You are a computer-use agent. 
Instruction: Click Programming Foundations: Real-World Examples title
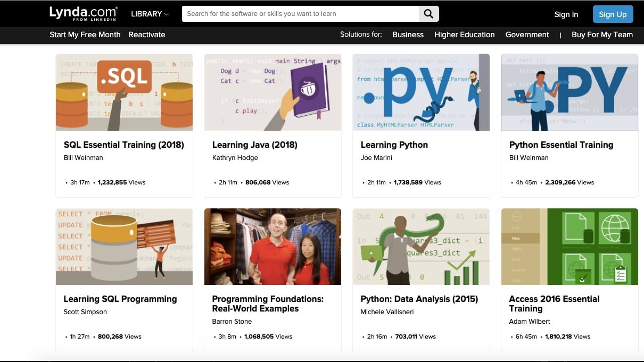[x=268, y=304]
